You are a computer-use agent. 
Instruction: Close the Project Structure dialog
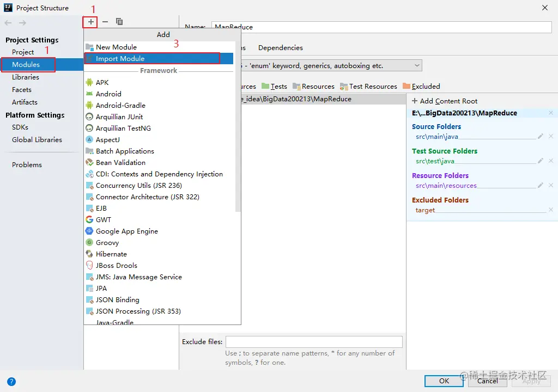click(x=545, y=8)
